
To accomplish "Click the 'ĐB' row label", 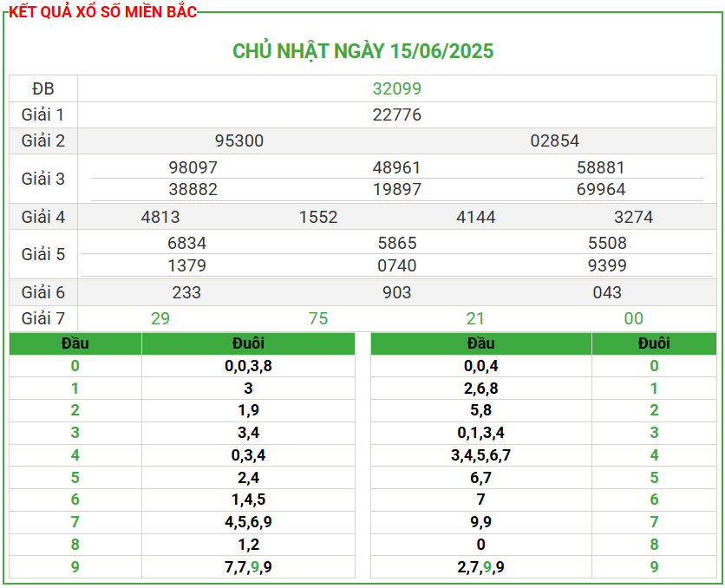I will click(43, 88).
